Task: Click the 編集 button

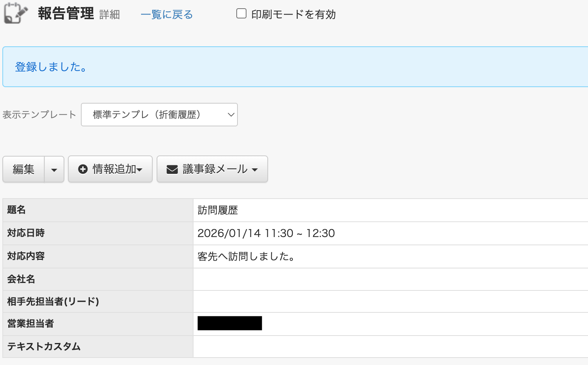Action: coord(24,169)
